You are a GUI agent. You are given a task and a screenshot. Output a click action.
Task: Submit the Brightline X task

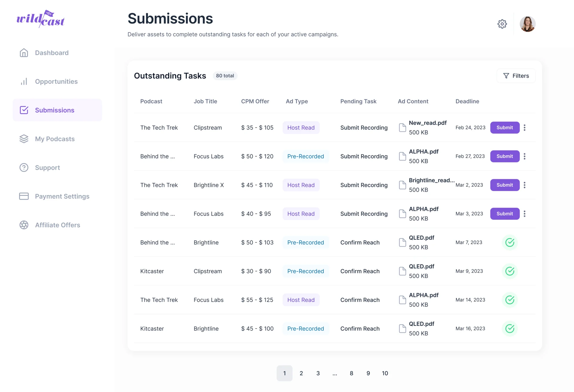(x=505, y=185)
